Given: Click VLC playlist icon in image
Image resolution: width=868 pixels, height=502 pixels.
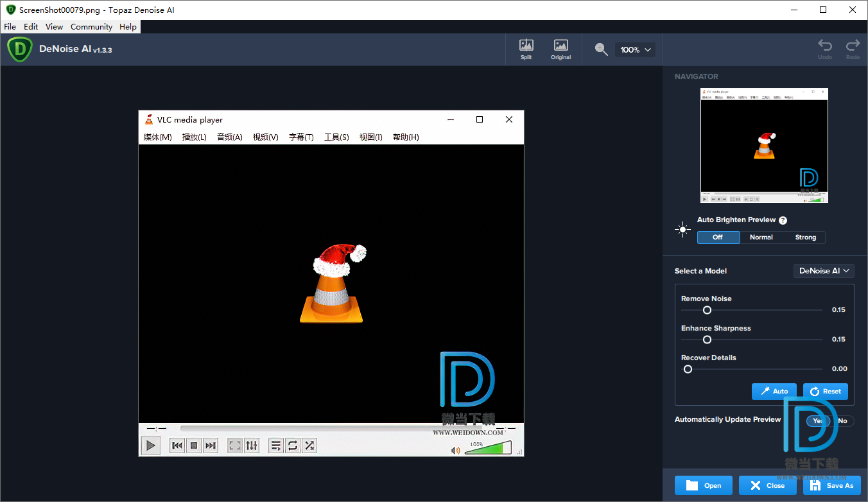Looking at the screenshot, I should coord(276,445).
